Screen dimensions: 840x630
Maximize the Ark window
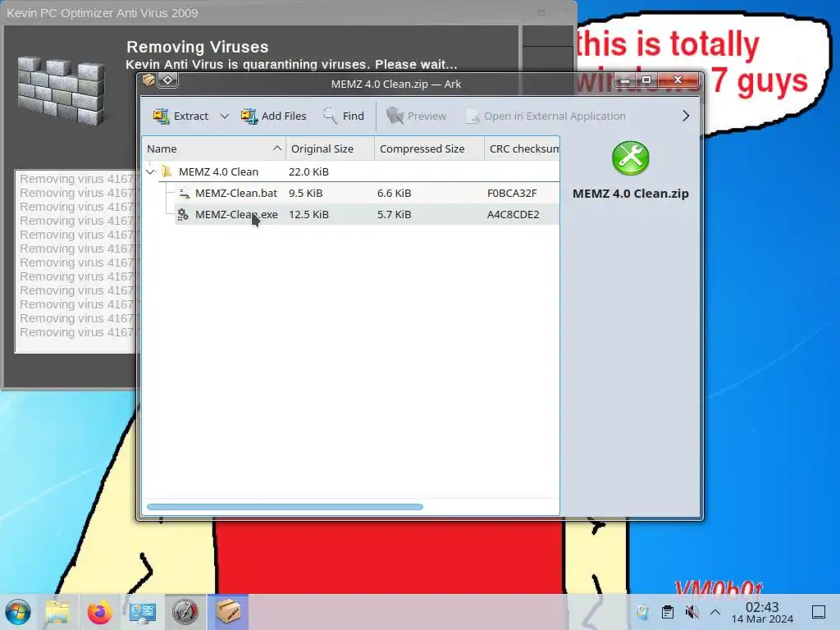pyautogui.click(x=646, y=80)
